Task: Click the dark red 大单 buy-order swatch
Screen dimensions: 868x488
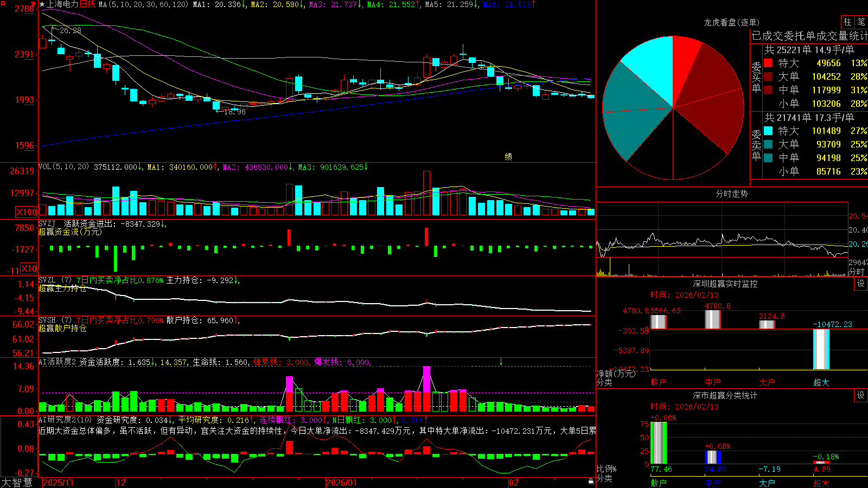Action: click(x=768, y=76)
